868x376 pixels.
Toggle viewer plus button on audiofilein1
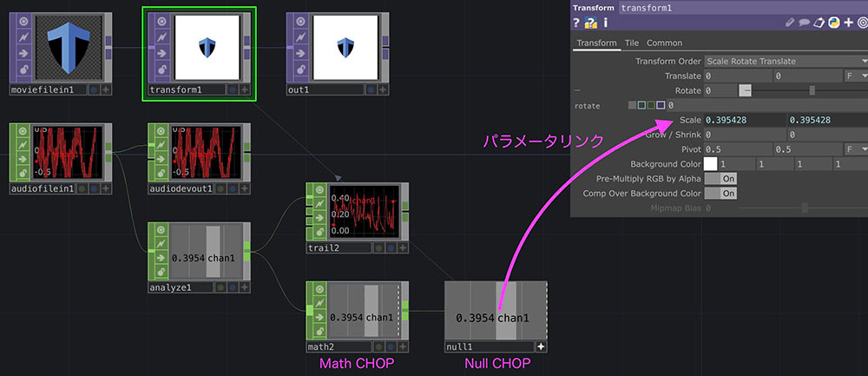pos(106,188)
